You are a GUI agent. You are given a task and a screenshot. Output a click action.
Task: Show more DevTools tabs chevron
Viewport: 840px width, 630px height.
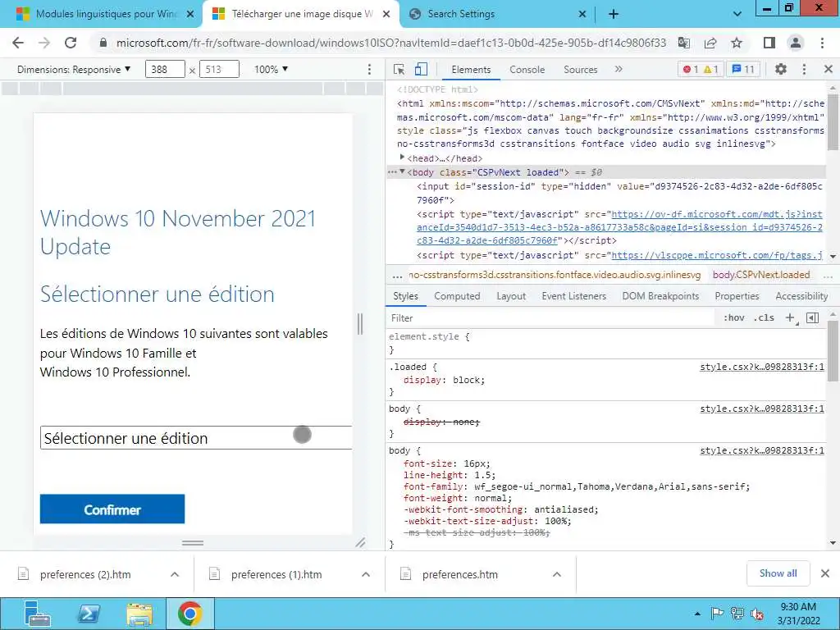pyautogui.click(x=619, y=69)
